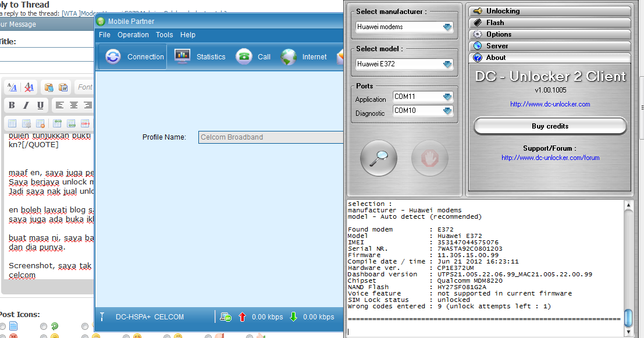Open the Operation menu

tap(133, 35)
